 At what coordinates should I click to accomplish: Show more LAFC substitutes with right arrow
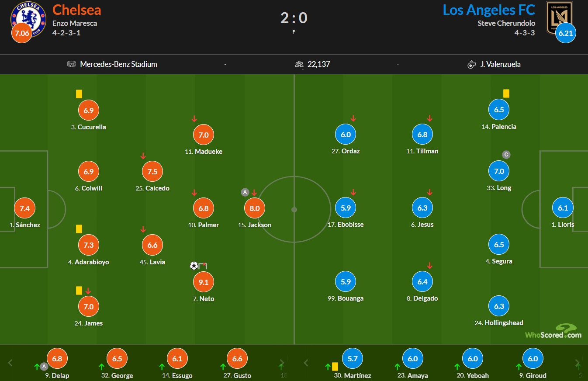578,363
